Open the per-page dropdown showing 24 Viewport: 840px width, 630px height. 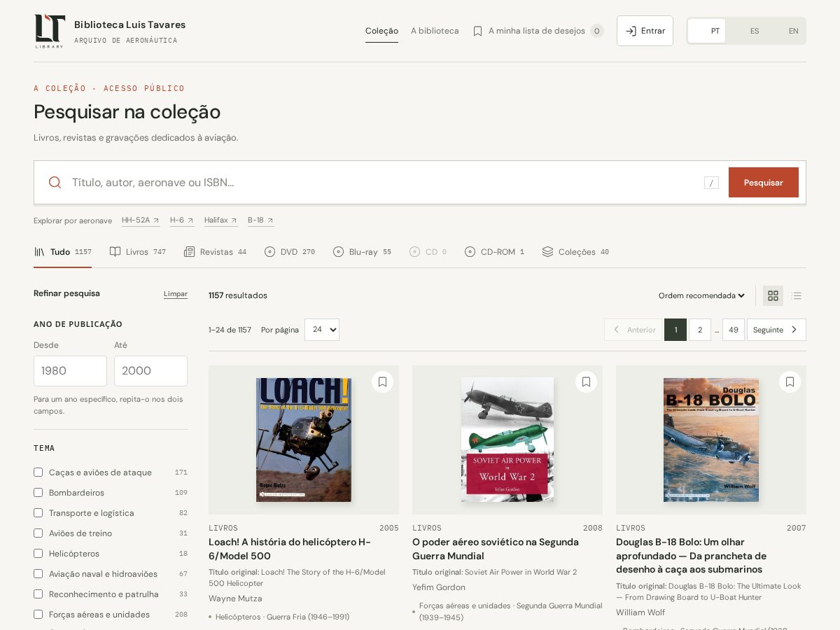(322, 329)
